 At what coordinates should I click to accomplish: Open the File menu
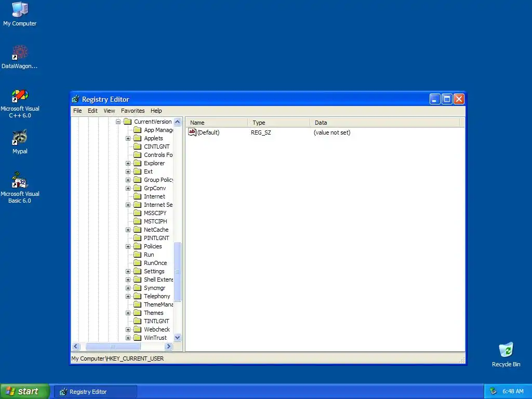coord(77,111)
